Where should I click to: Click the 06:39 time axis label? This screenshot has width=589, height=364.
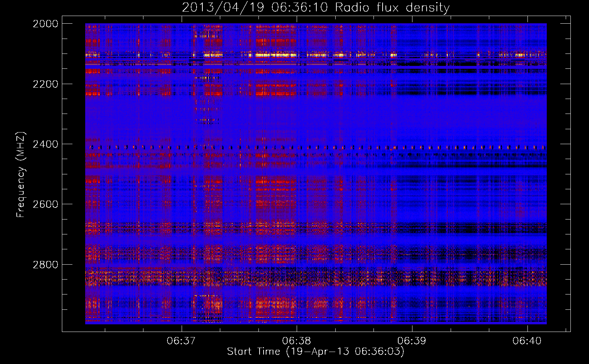pyautogui.click(x=412, y=341)
